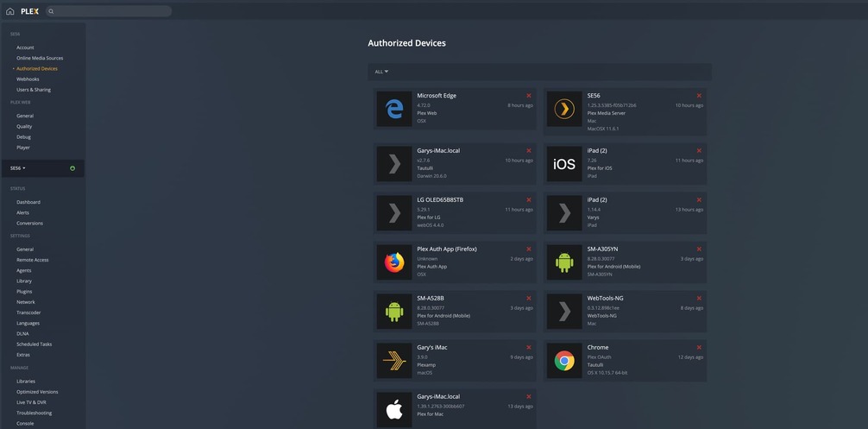Click the chevron icon for iPad Varys
868x429 pixels.
tap(564, 213)
